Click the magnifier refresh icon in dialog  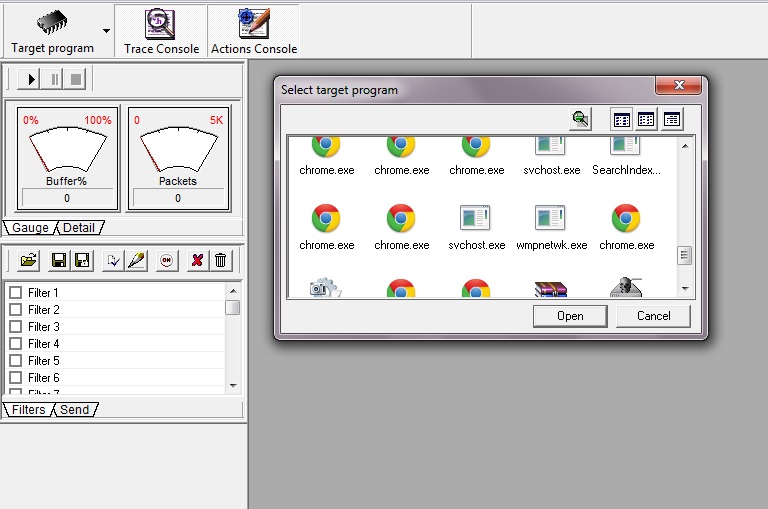click(580, 119)
